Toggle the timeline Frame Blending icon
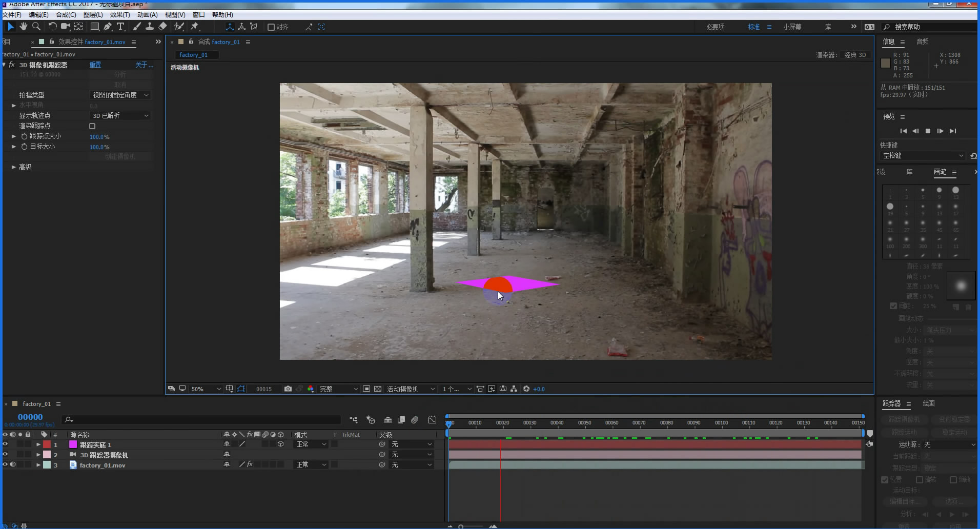 pyautogui.click(x=401, y=420)
